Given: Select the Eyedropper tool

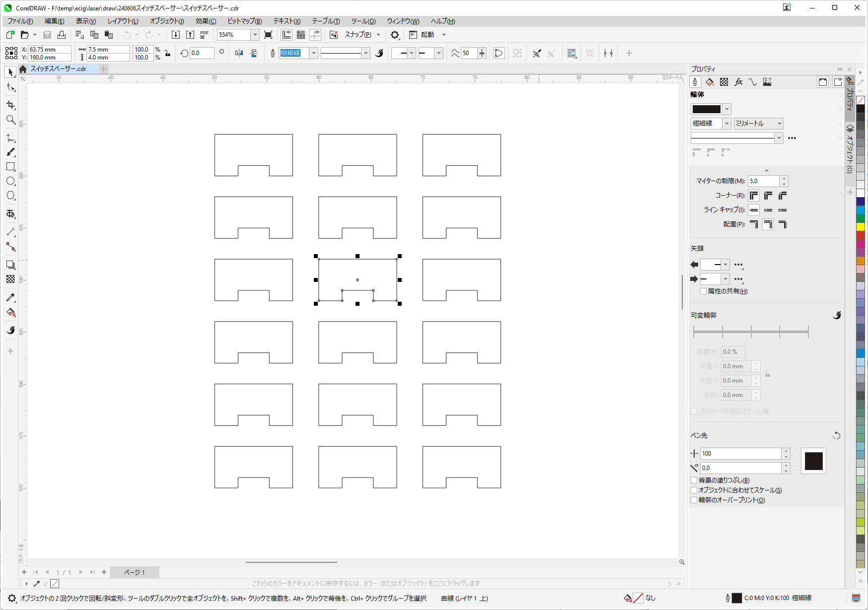Looking at the screenshot, I should point(10,298).
